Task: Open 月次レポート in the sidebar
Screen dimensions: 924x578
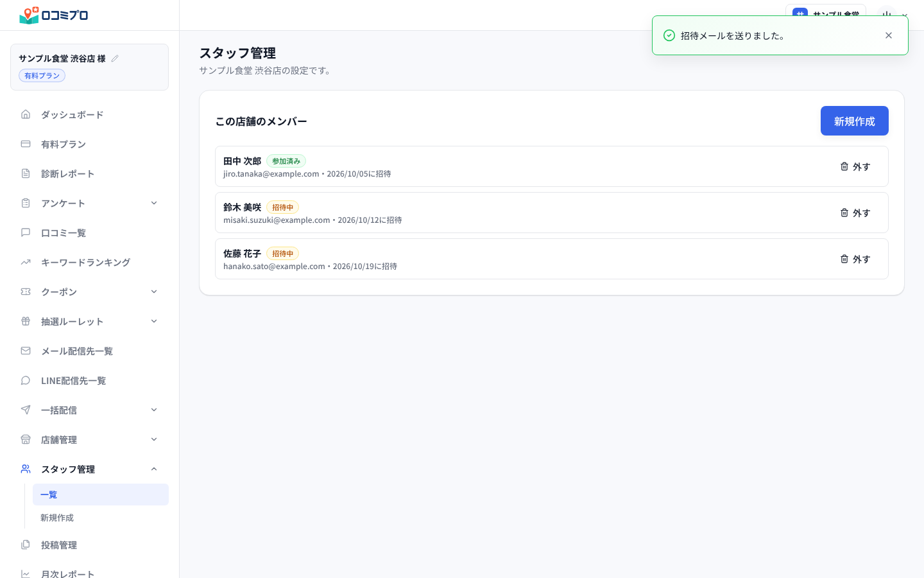Action: (x=89, y=572)
